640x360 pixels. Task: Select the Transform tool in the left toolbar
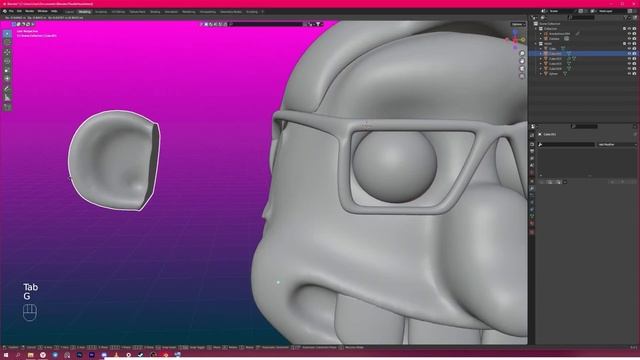[x=7, y=79]
